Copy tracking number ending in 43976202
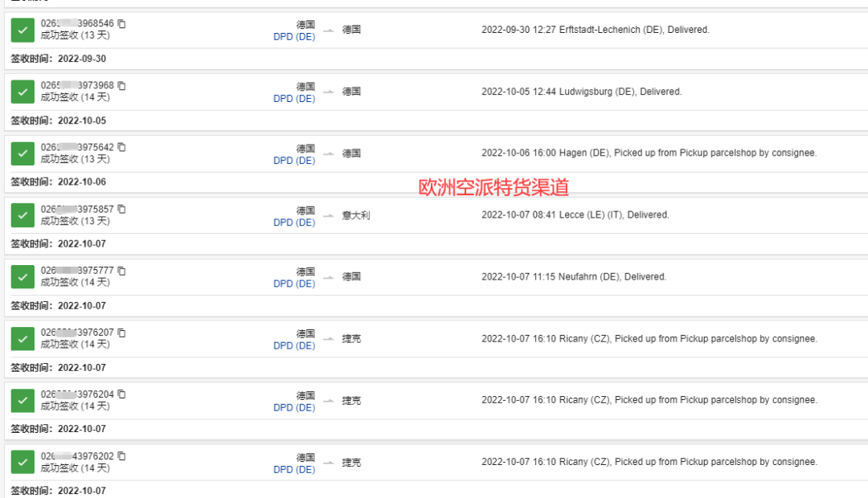 pos(121,456)
